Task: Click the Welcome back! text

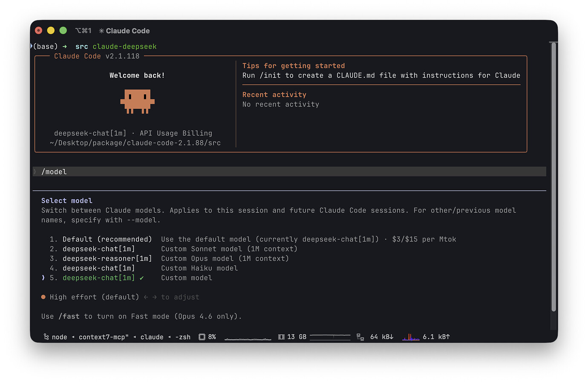Action: 137,75
